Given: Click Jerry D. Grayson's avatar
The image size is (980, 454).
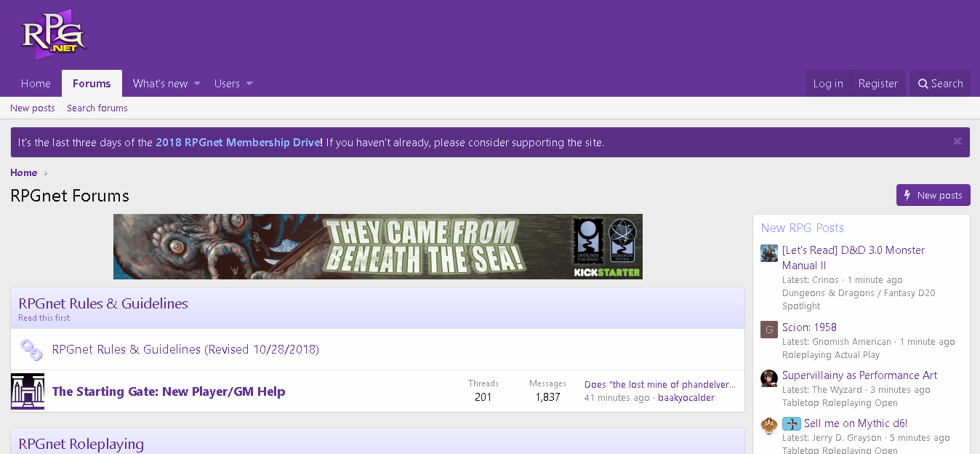Looking at the screenshot, I should 769,426.
